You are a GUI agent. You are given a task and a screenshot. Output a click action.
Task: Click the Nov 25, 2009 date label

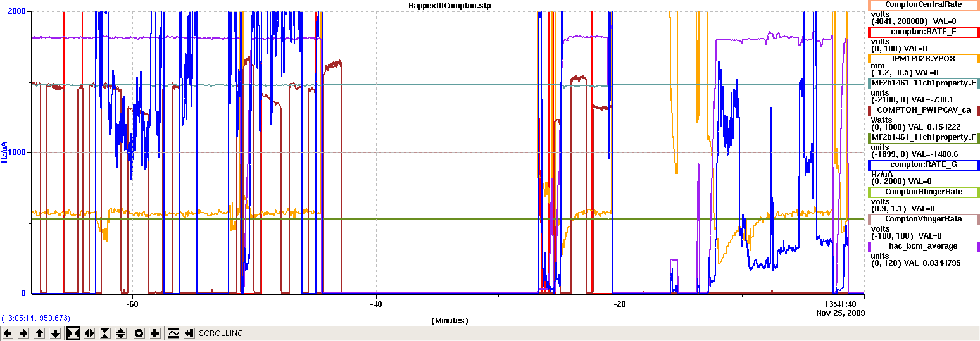[840, 313]
